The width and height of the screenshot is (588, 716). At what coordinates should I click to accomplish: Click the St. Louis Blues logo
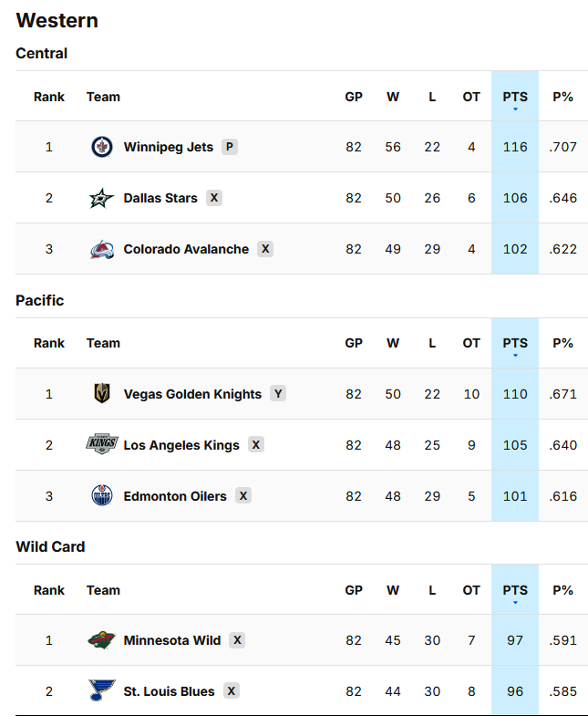coord(102,690)
